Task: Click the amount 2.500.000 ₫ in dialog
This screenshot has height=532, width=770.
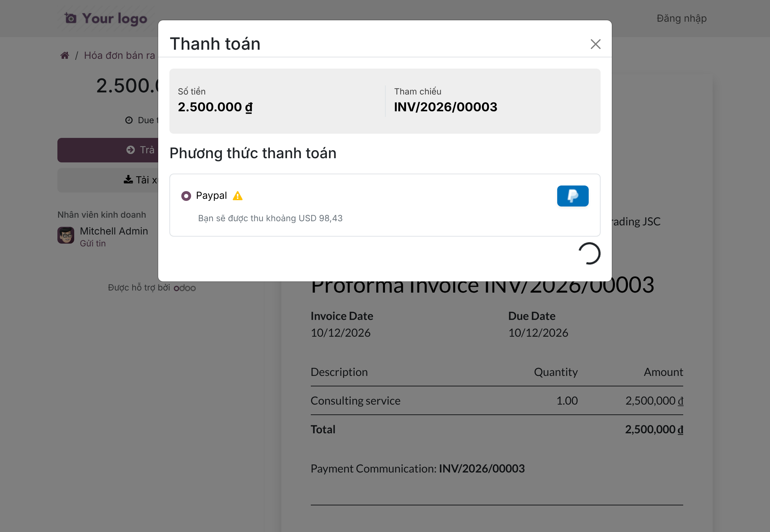Action: click(x=215, y=107)
